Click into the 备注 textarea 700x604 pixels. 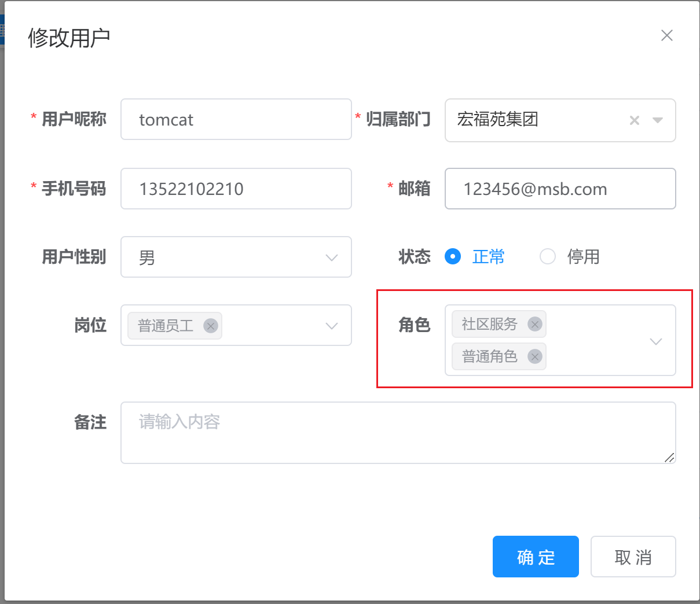[x=398, y=433]
